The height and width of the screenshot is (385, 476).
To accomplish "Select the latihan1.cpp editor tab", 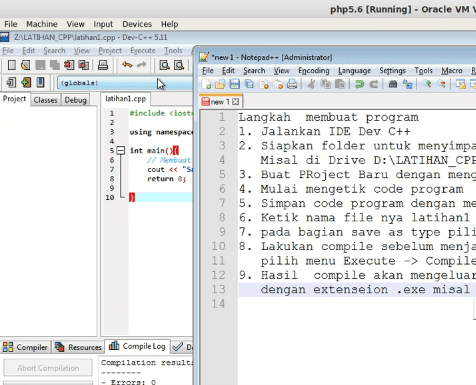I will point(126,99).
